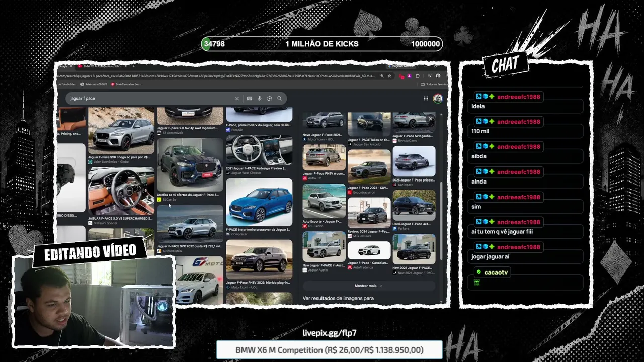Click 'F-Pace, primeiro SUV da Jaguar' title
Image resolution: width=644 pixels, height=362 pixels.
pyautogui.click(x=259, y=125)
